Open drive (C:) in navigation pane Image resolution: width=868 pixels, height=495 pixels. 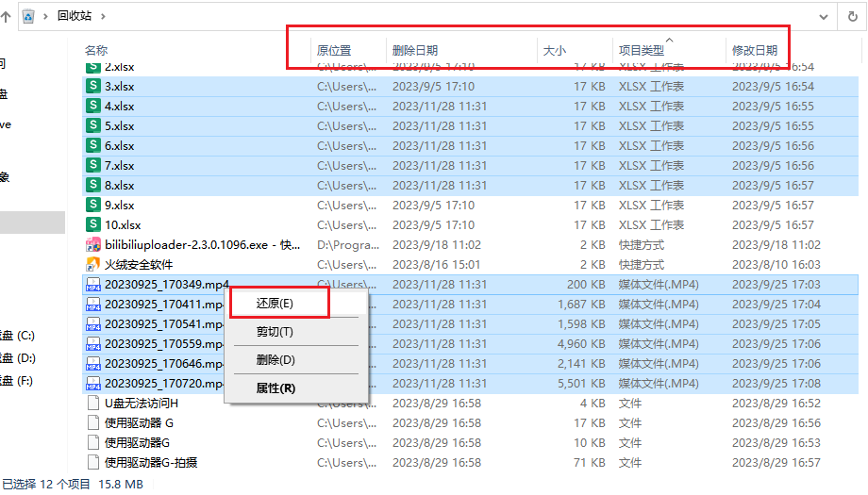coord(17,336)
